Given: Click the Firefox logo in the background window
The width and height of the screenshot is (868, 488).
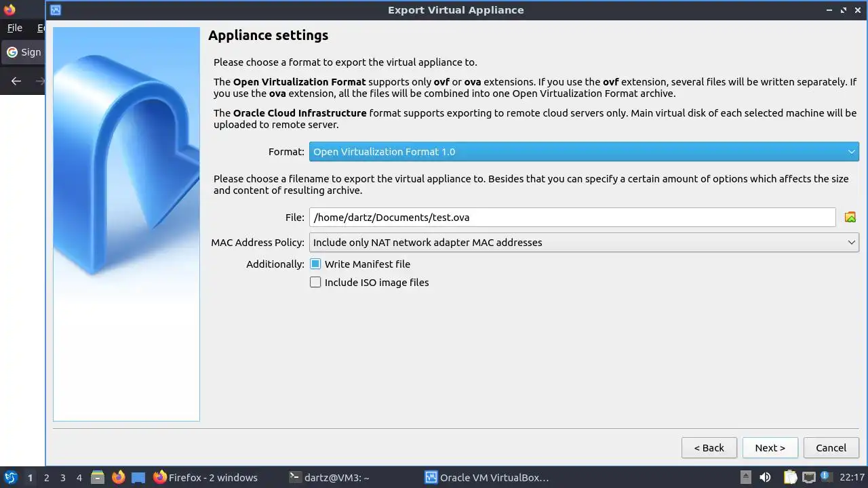Looking at the screenshot, I should point(9,9).
